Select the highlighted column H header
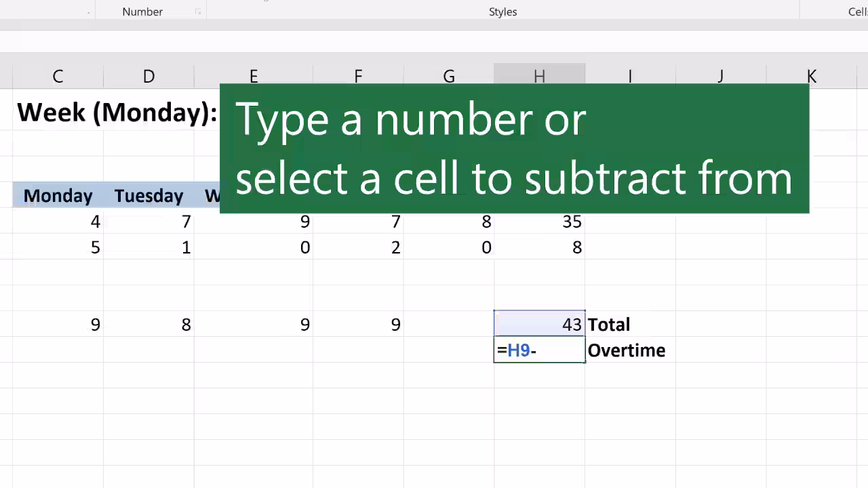868x488 pixels. click(539, 75)
